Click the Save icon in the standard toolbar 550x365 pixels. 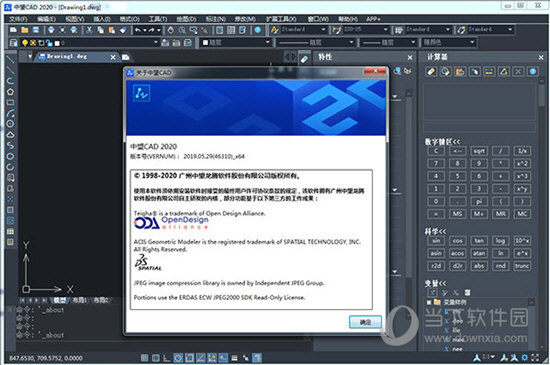36,30
